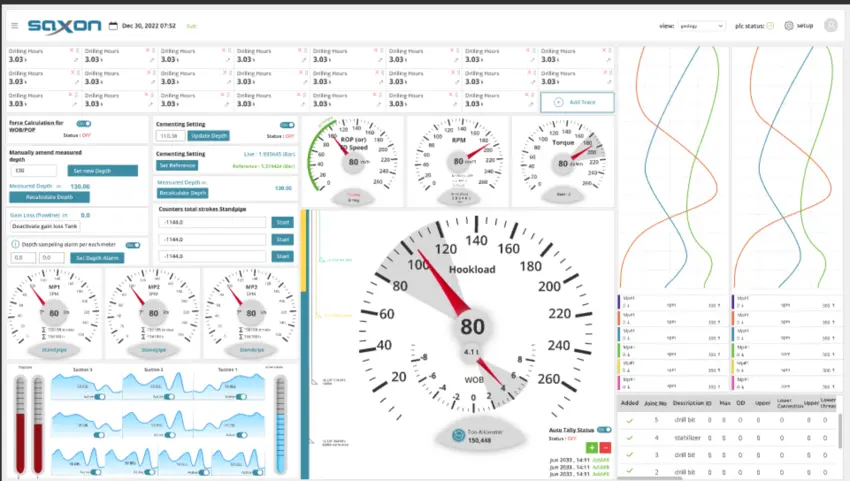Open the view dropdown selector
Viewport: 850px width, 481px height.
click(x=702, y=25)
